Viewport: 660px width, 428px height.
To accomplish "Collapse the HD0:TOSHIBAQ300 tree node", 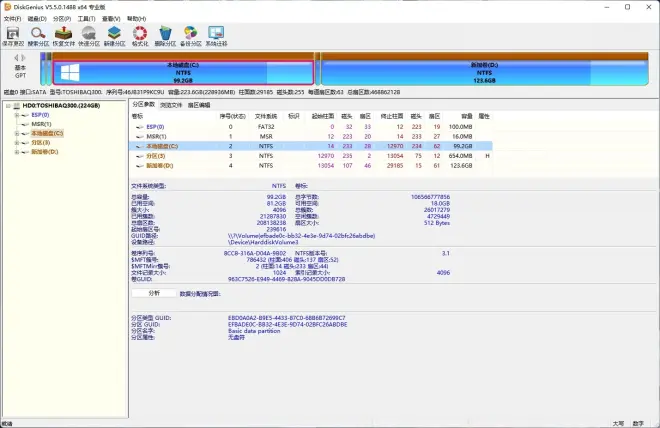I will [x=8, y=106].
